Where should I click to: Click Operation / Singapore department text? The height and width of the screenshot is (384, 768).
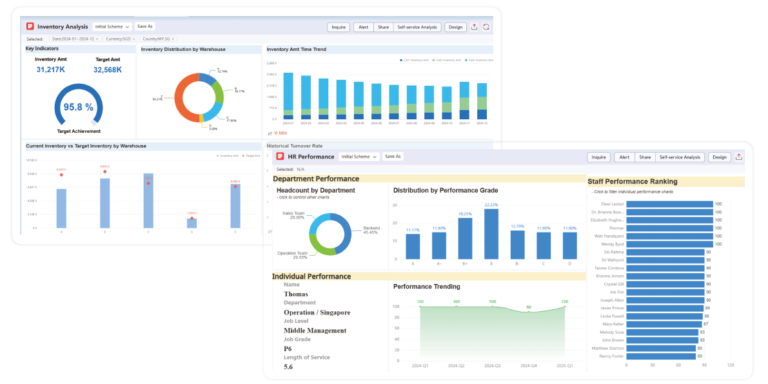click(x=317, y=312)
